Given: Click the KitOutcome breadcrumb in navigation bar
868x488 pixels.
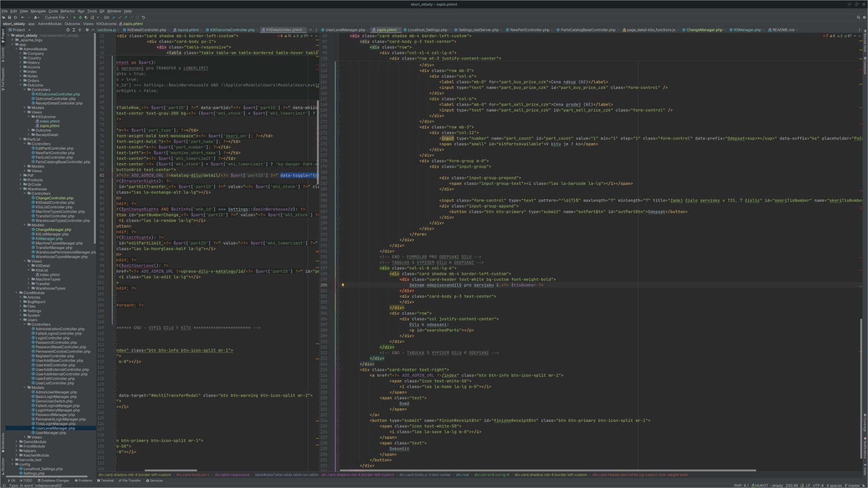Looking at the screenshot, I should (x=106, y=24).
